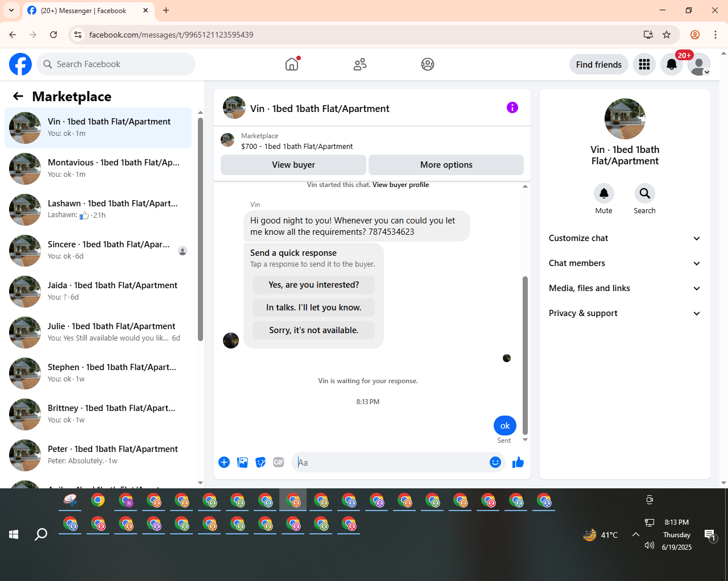
Task: Close the Messenger browser tab
Action: (x=146, y=10)
